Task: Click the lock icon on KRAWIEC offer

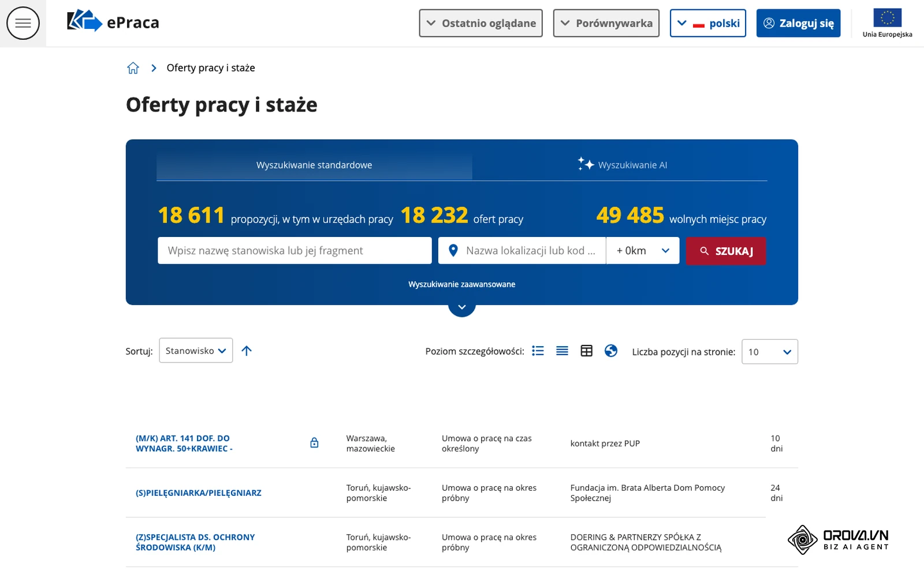Action: (x=314, y=443)
